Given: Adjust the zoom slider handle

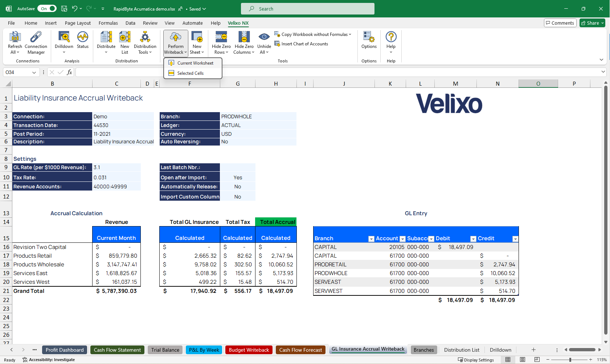Looking at the screenshot, I should point(570,360).
